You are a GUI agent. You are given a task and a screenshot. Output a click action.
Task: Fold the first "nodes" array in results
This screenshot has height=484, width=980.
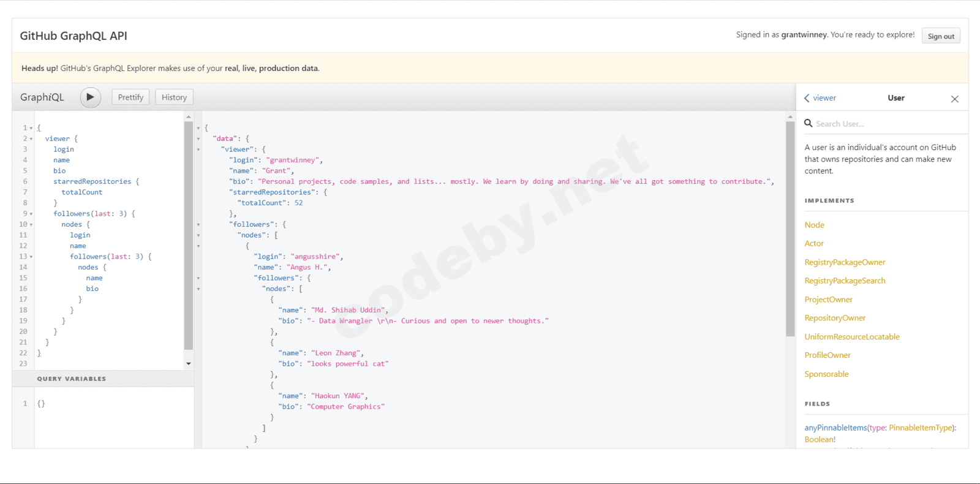tap(198, 235)
